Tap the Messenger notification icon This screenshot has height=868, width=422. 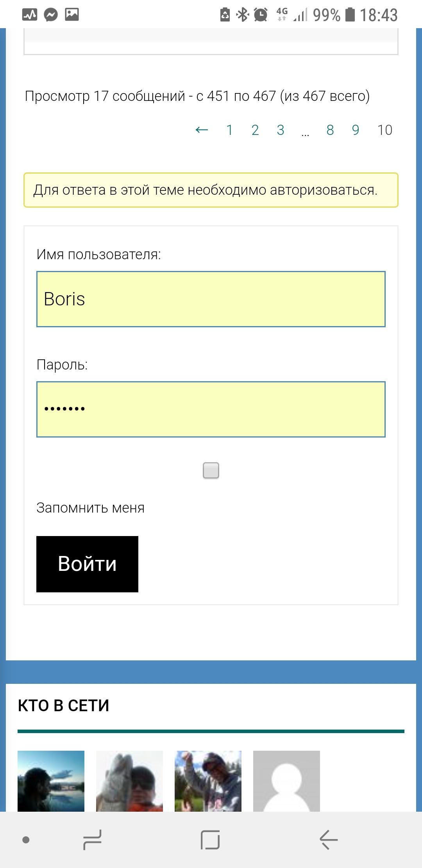[x=51, y=15]
